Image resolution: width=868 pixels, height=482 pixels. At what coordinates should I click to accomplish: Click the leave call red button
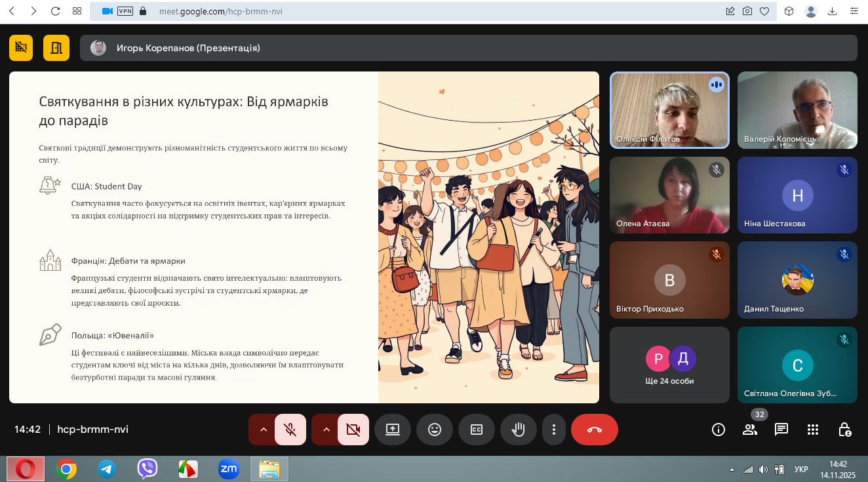click(x=594, y=430)
